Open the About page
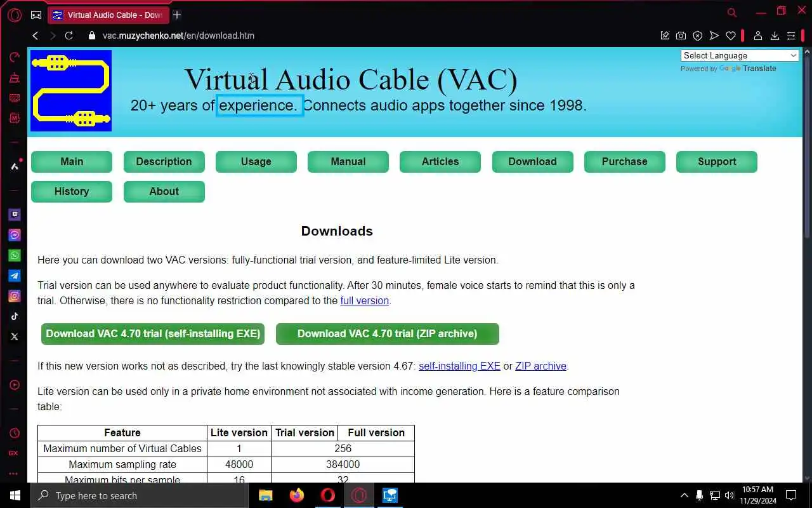This screenshot has height=508, width=812. pyautogui.click(x=164, y=191)
